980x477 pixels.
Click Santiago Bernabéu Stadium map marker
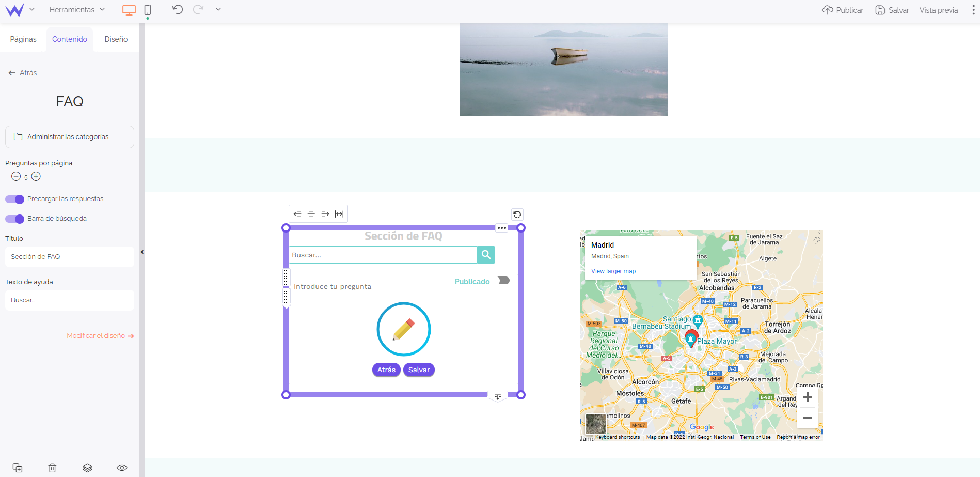[698, 320]
